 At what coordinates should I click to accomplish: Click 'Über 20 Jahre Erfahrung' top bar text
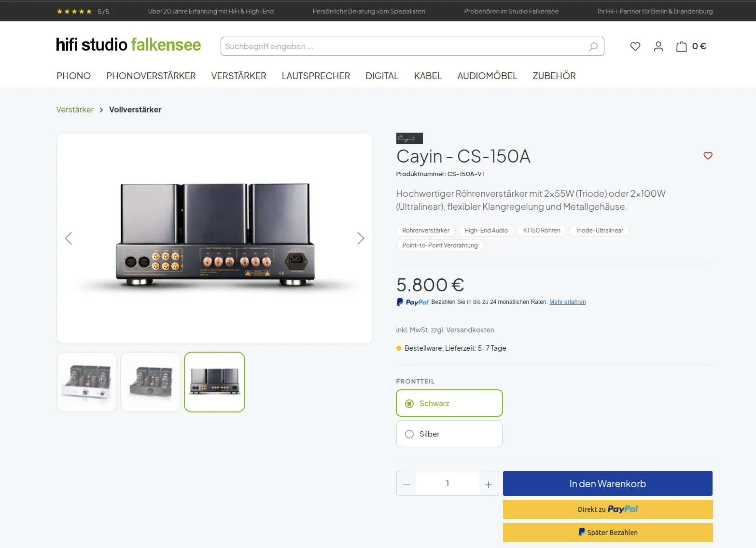coord(211,11)
